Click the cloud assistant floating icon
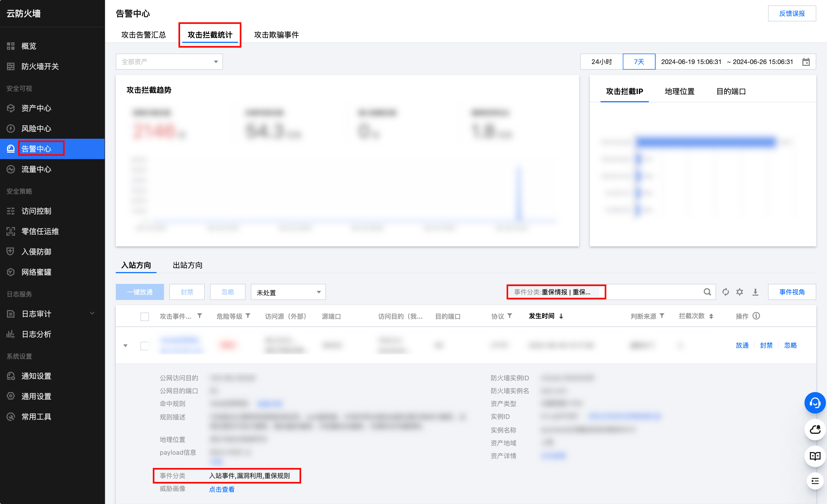Viewport: 827px width, 504px height. [815, 430]
